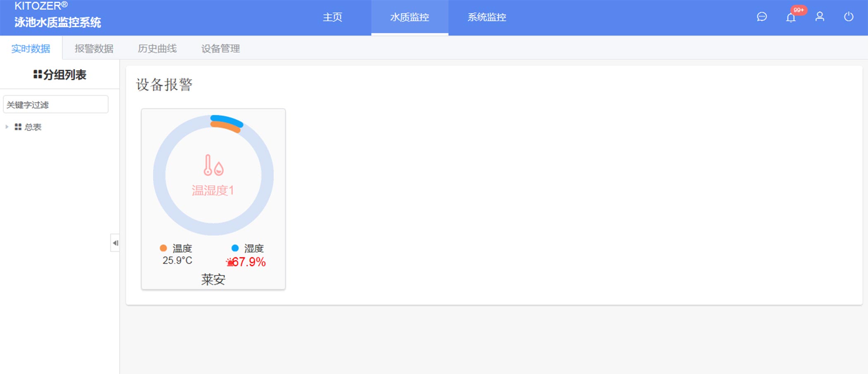Click the power logout icon

(849, 17)
